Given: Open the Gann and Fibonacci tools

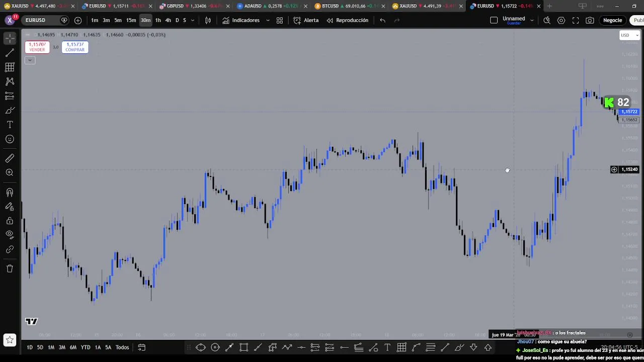Looking at the screenshot, I should (x=10, y=67).
